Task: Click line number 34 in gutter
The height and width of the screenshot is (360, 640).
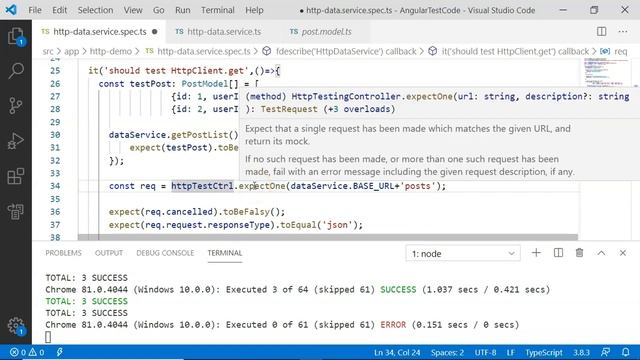Action: (x=55, y=186)
